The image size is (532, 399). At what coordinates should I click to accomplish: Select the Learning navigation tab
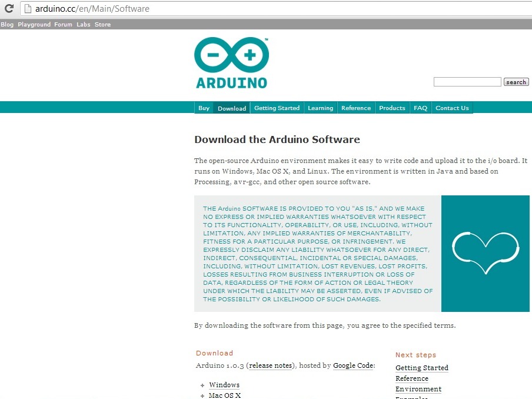pyautogui.click(x=320, y=108)
